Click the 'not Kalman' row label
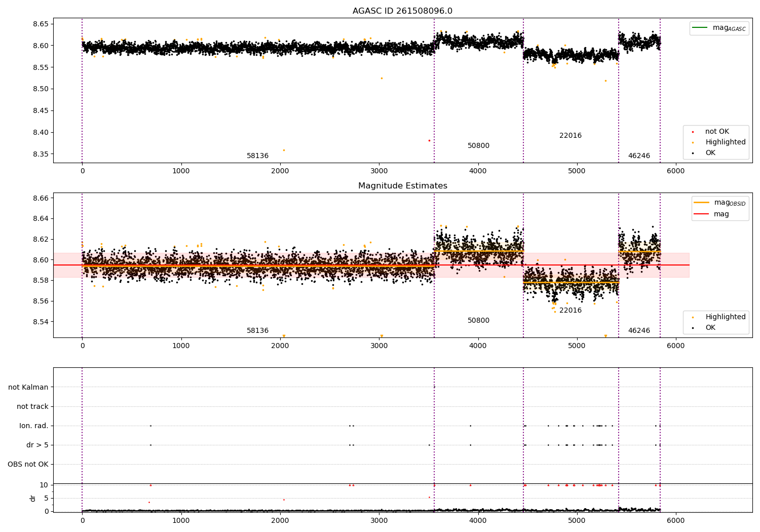This screenshot has width=760, height=532. coord(28,387)
